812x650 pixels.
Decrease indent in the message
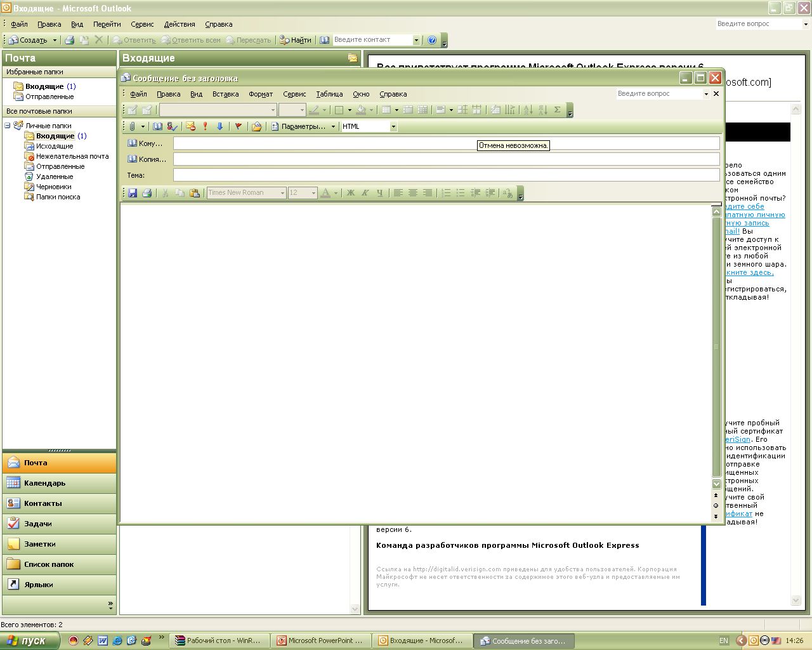(475, 193)
